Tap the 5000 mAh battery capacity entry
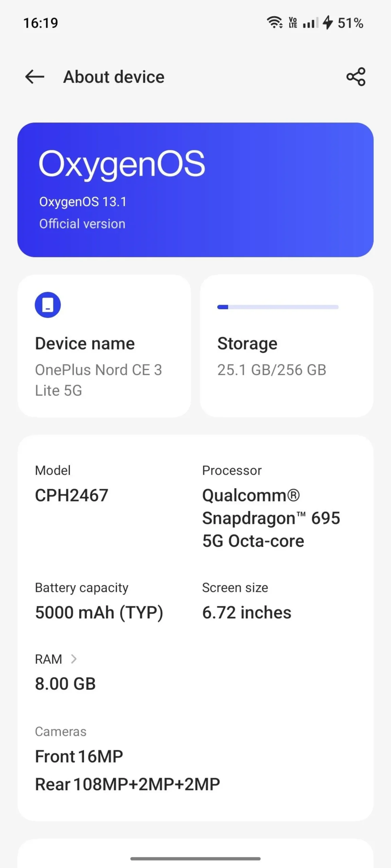 tap(99, 612)
